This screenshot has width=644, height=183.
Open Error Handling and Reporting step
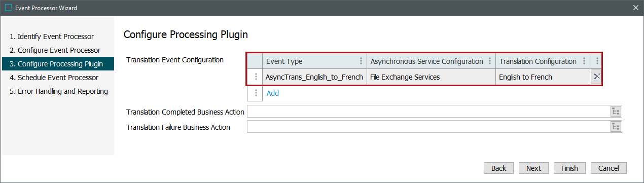(x=59, y=91)
